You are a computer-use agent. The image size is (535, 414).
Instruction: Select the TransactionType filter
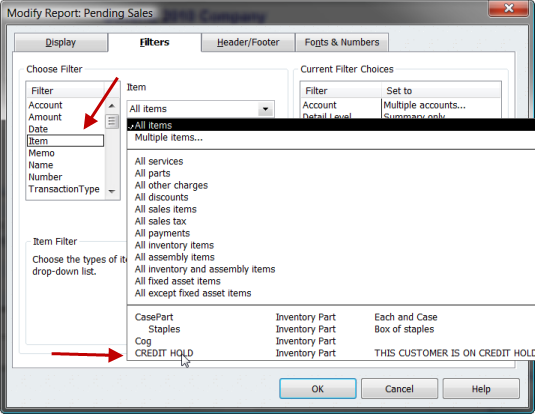pos(65,189)
